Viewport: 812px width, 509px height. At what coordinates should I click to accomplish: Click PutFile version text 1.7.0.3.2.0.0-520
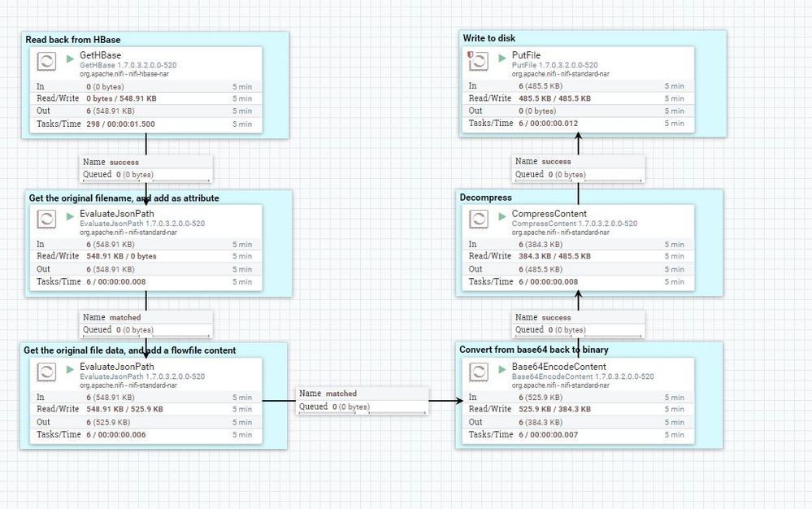tap(555, 65)
